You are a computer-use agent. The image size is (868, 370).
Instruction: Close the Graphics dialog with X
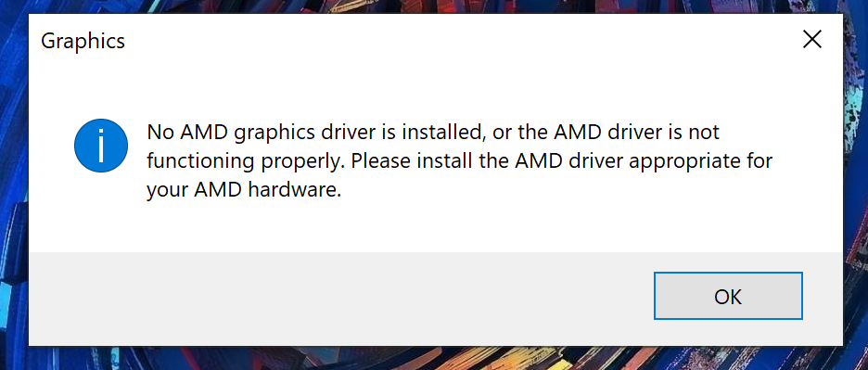(x=812, y=39)
